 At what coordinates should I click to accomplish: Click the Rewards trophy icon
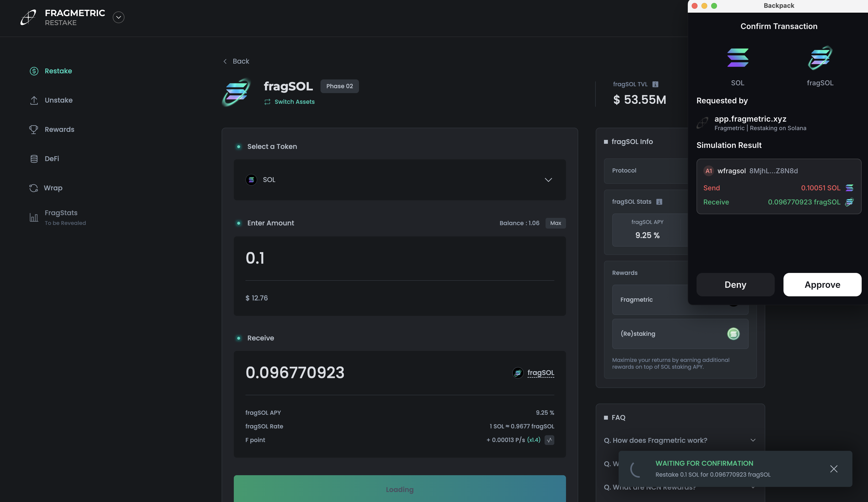coord(33,130)
